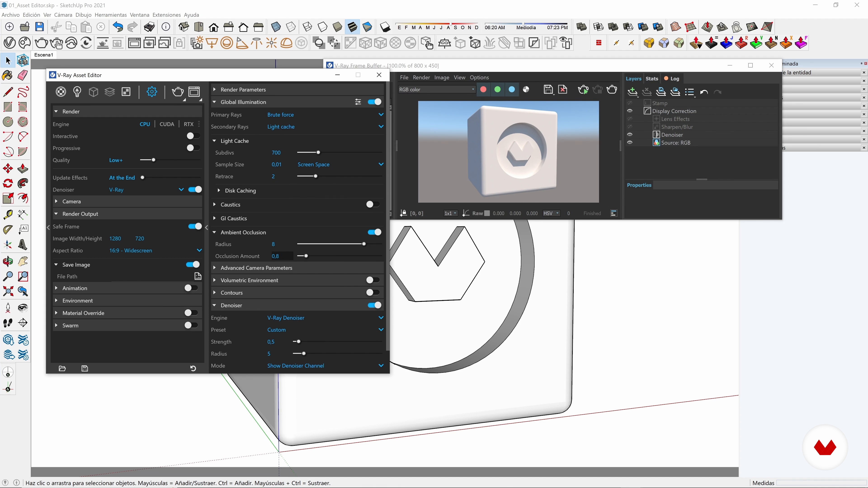The image size is (868, 488).
Task: Open Lights tab in Asset Editor
Action: 77,91
